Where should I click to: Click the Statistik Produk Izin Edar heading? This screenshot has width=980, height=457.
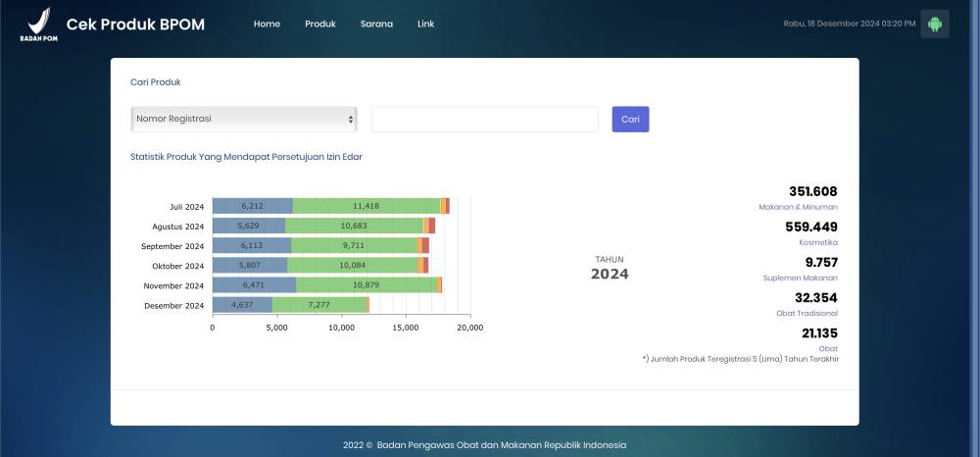click(x=246, y=157)
